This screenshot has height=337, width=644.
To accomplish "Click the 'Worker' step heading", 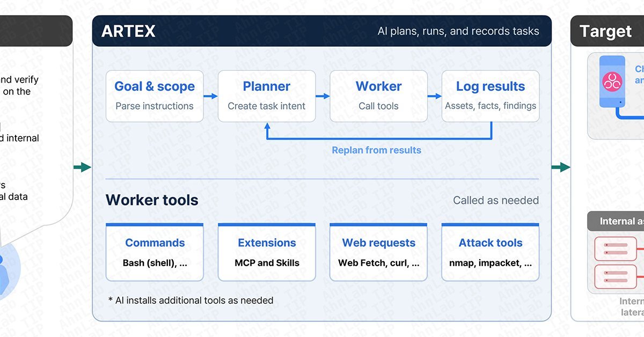I will coord(378,86).
